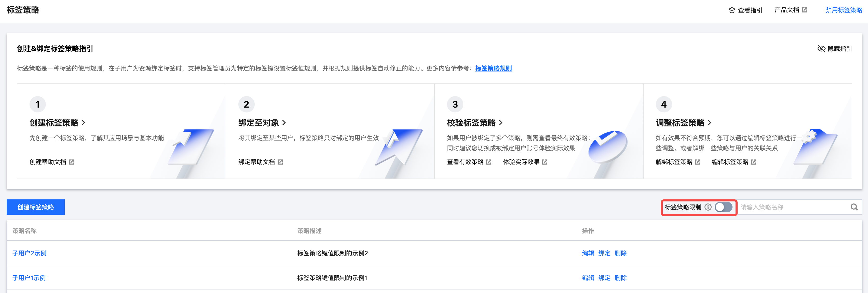Screen dimensions: 868x293
Task: Click the 查看指引 graduation cap icon
Action: tap(731, 10)
